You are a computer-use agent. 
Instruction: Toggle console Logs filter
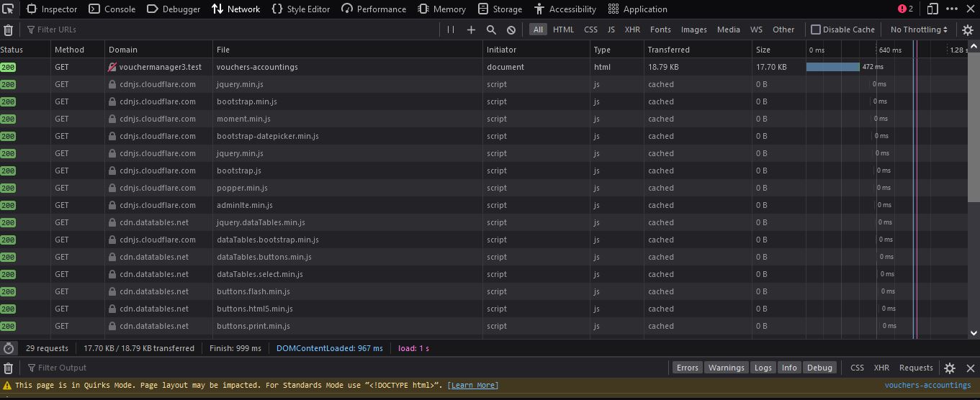coord(763,368)
